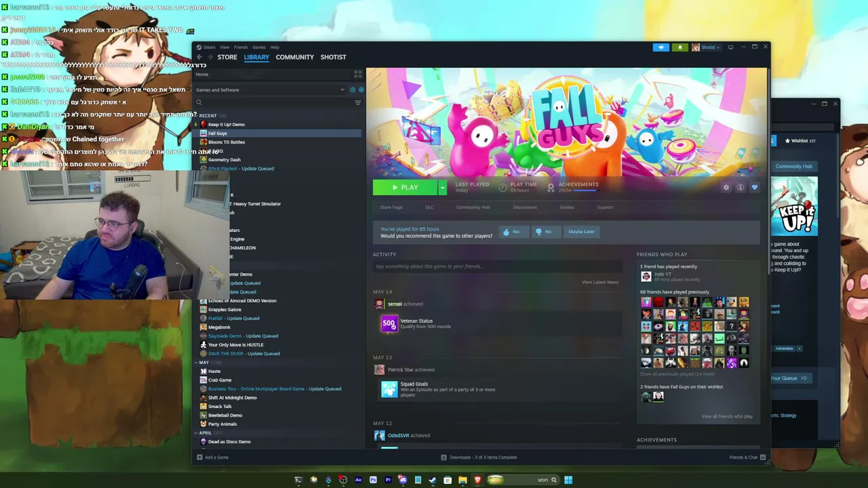Select Geometry Dash in library list
Image resolution: width=868 pixels, height=488 pixels.
(224, 160)
